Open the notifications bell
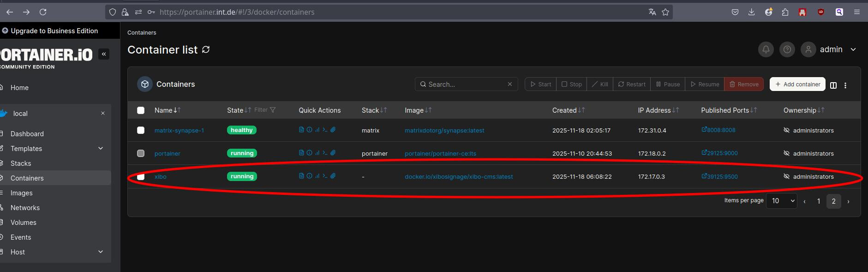The height and width of the screenshot is (272, 868). [x=766, y=49]
